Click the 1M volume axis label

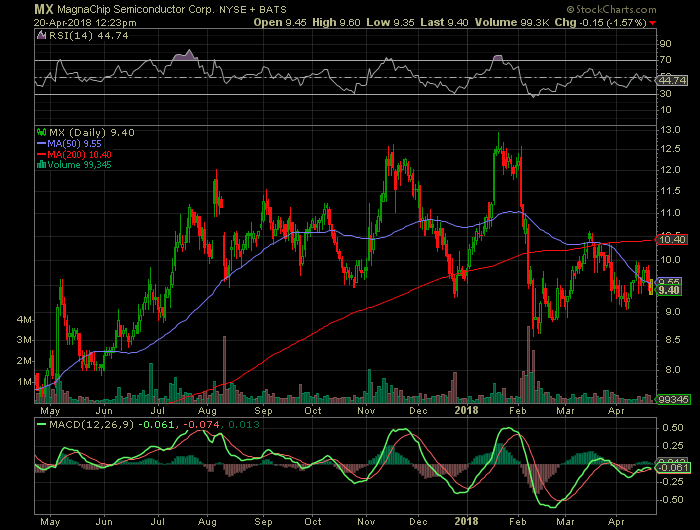pos(24,382)
